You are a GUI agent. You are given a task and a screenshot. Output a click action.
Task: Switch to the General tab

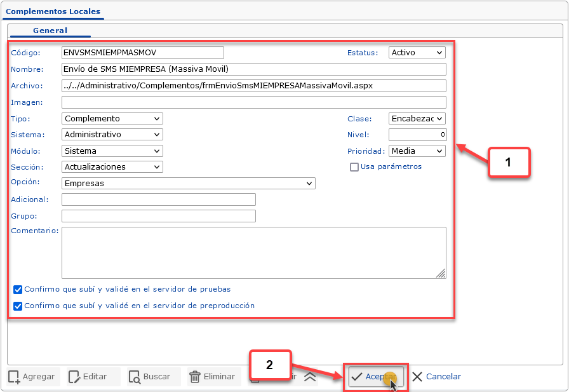point(50,30)
